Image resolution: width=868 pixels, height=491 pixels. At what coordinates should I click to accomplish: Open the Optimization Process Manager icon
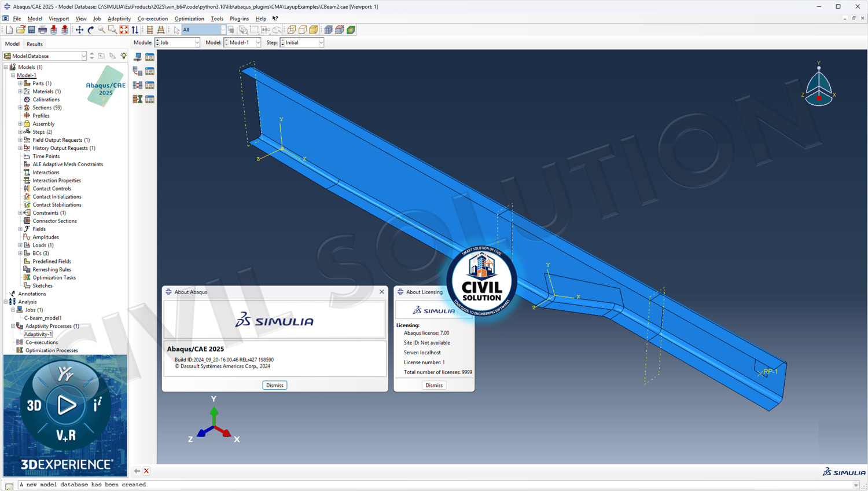click(x=150, y=99)
